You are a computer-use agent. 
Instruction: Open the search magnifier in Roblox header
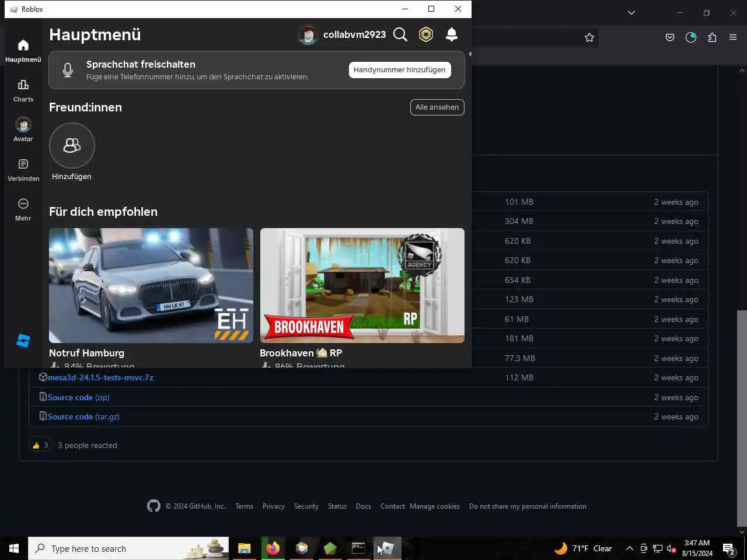(x=400, y=35)
